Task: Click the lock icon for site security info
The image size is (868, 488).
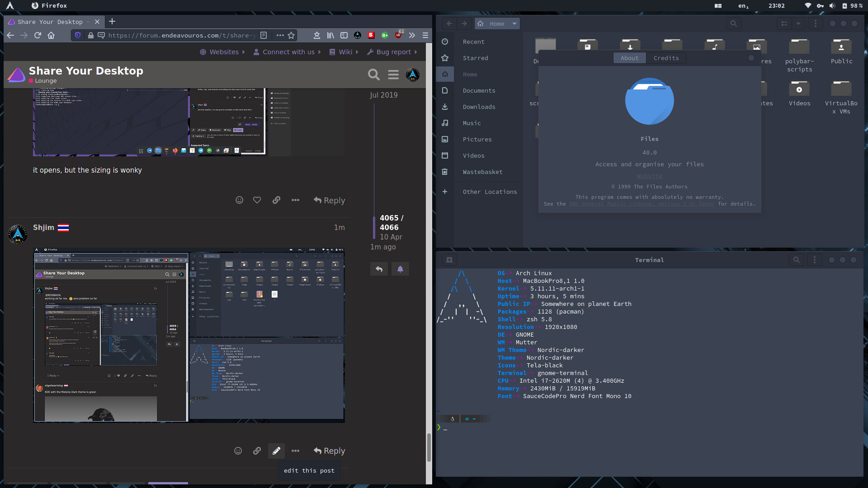Action: pyautogui.click(x=91, y=35)
